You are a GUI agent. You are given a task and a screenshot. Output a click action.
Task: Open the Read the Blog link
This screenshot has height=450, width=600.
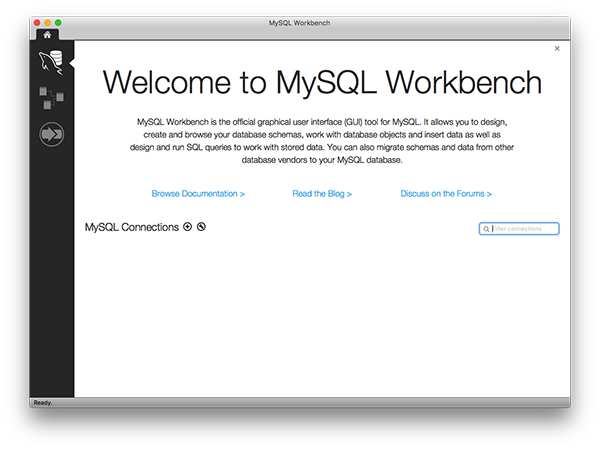pyautogui.click(x=322, y=194)
